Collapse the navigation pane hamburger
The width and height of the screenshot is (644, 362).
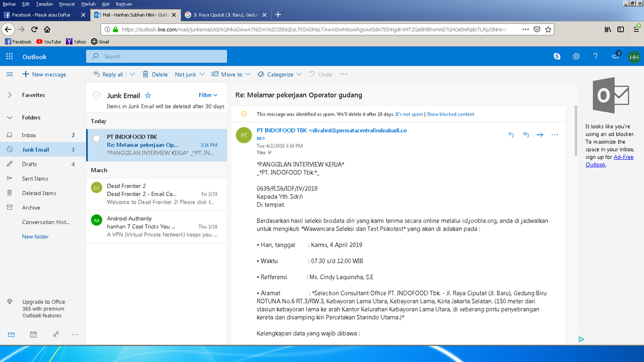pyautogui.click(x=10, y=74)
